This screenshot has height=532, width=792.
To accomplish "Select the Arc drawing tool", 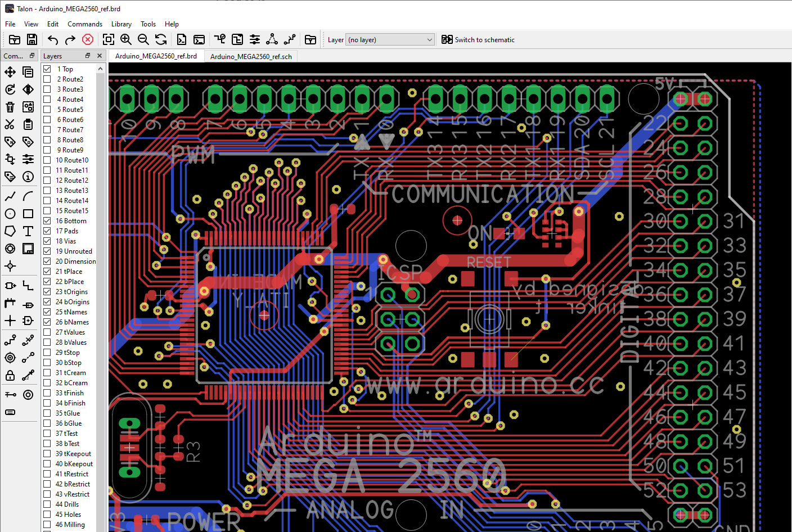I will click(28, 196).
